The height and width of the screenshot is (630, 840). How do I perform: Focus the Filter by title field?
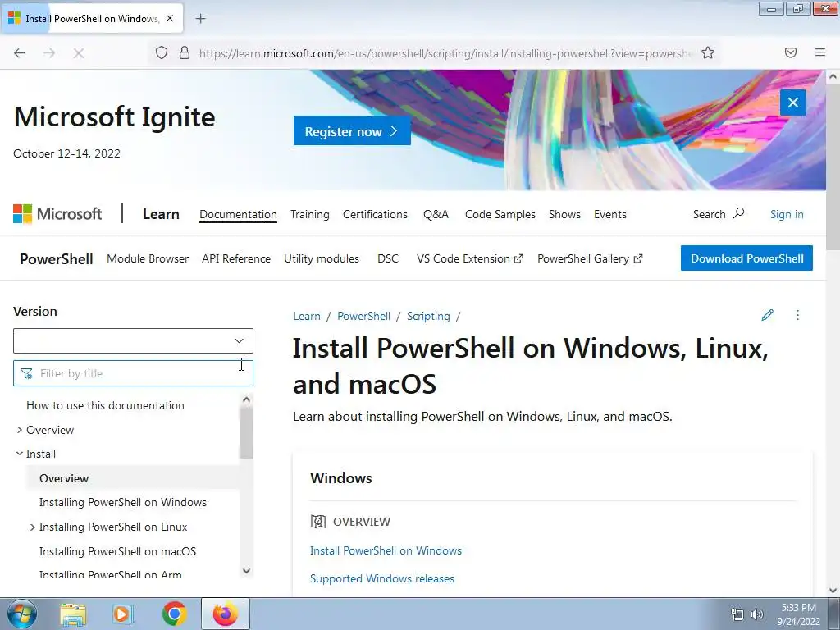(133, 373)
